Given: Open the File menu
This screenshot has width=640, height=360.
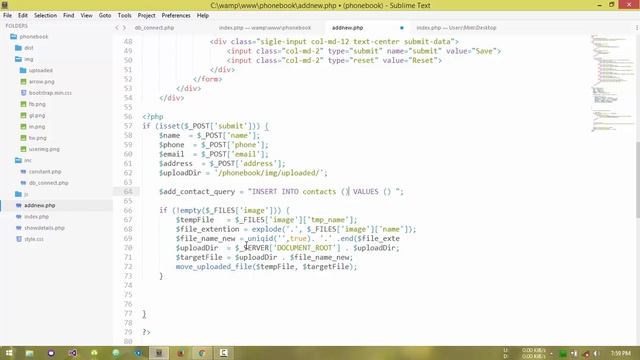Looking at the screenshot, I should pyautogui.click(x=7, y=16).
